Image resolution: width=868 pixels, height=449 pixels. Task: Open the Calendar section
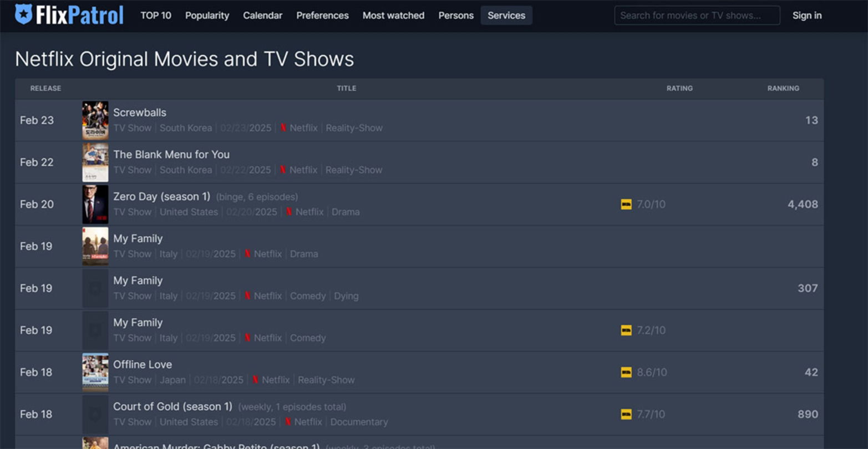(262, 16)
